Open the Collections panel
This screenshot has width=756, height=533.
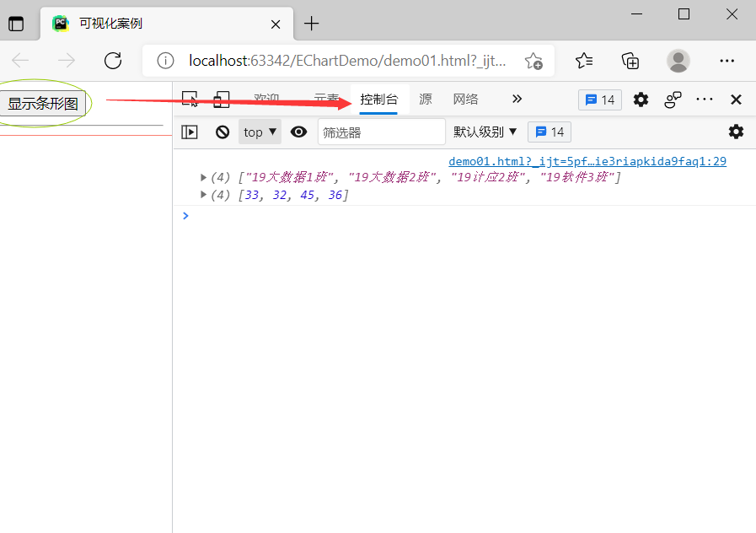(x=630, y=62)
